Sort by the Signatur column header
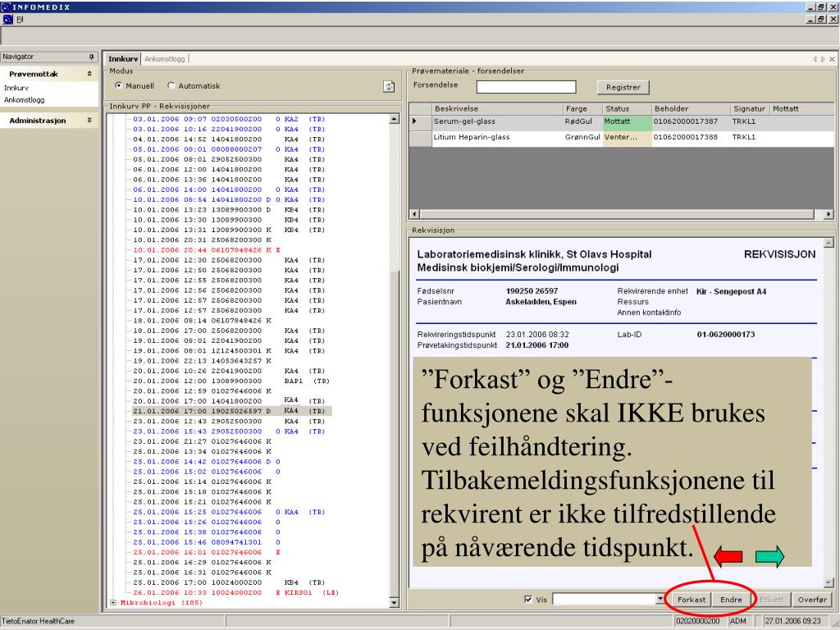The image size is (840, 630). click(750, 109)
